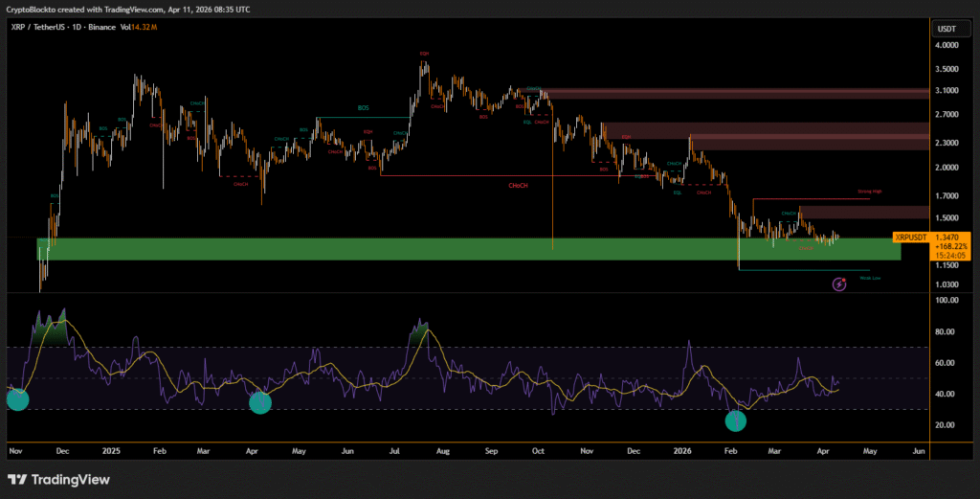Select the Weak Low label

(870, 278)
